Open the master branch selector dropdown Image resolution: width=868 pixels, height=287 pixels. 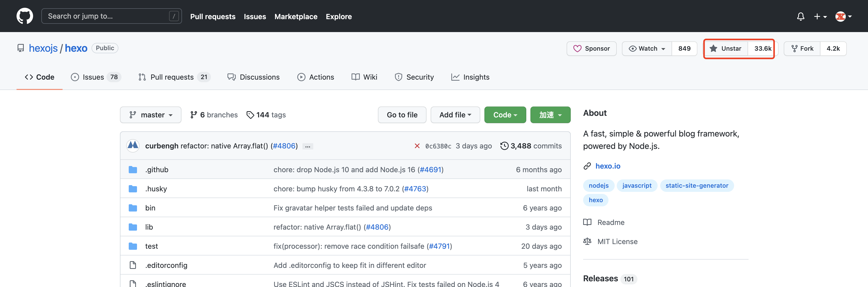(x=151, y=115)
